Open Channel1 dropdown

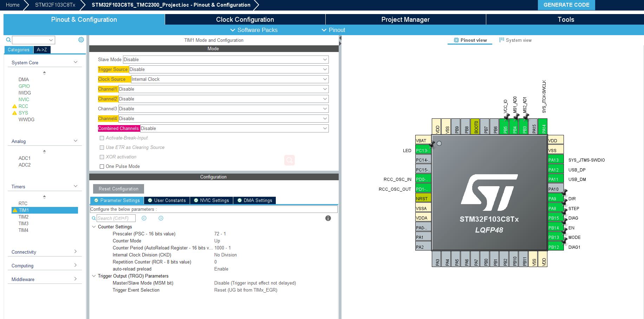(223, 89)
